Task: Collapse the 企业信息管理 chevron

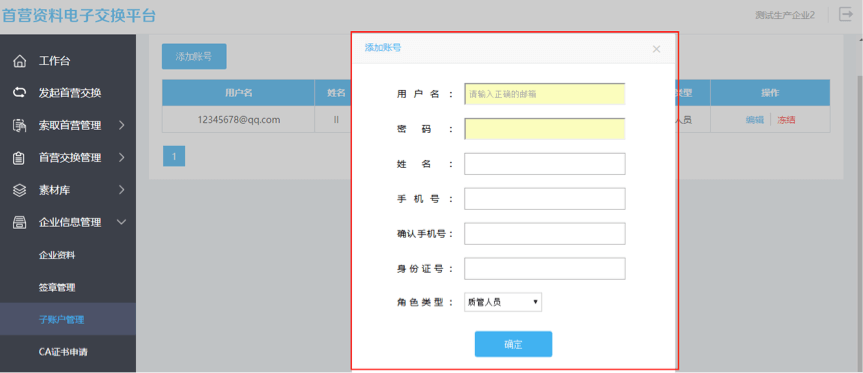Action: pyautogui.click(x=122, y=223)
